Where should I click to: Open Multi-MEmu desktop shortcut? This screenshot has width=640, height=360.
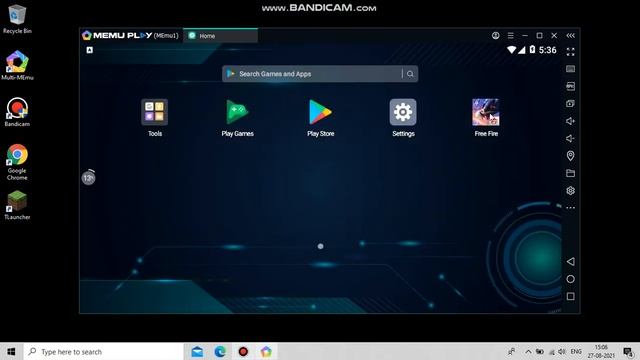coord(17,65)
